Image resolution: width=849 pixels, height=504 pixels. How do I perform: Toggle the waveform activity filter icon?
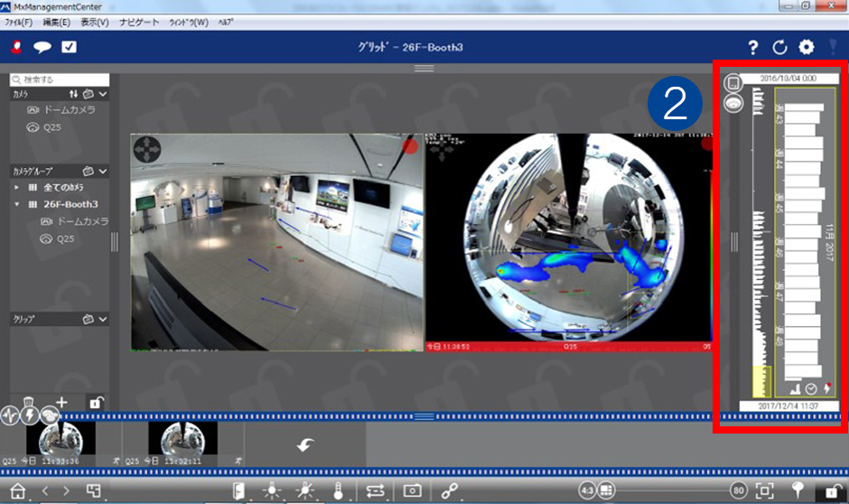tap(10, 415)
